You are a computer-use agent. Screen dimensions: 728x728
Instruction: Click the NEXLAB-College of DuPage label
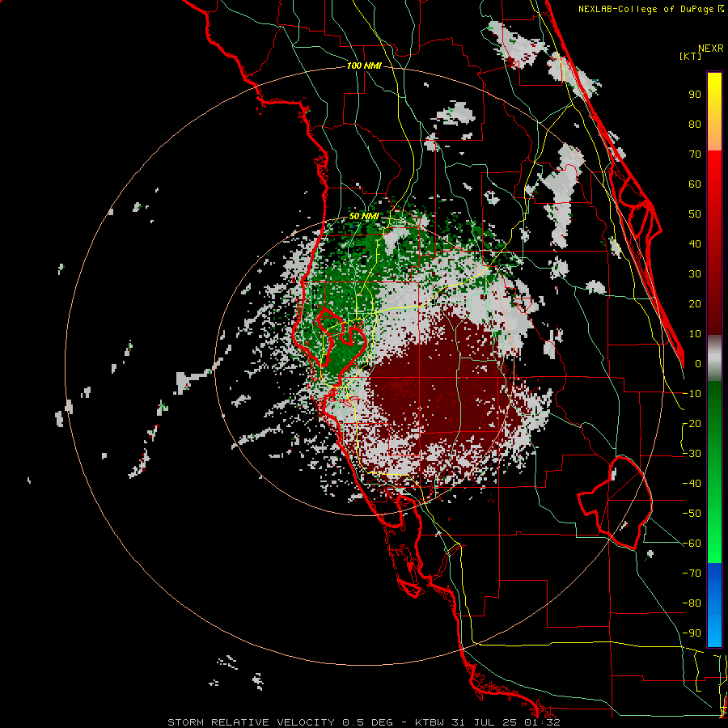click(x=650, y=9)
